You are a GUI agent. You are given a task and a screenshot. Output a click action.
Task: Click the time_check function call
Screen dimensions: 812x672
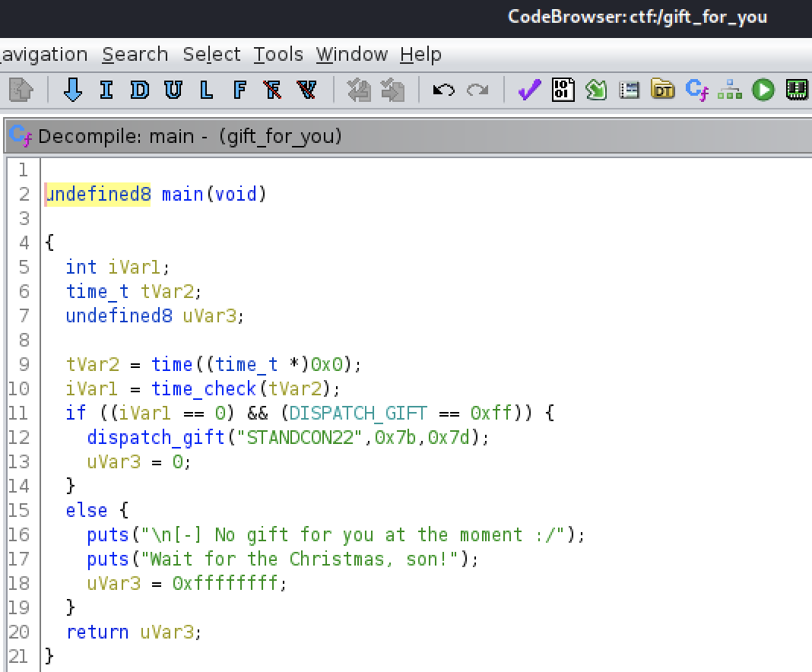(204, 388)
